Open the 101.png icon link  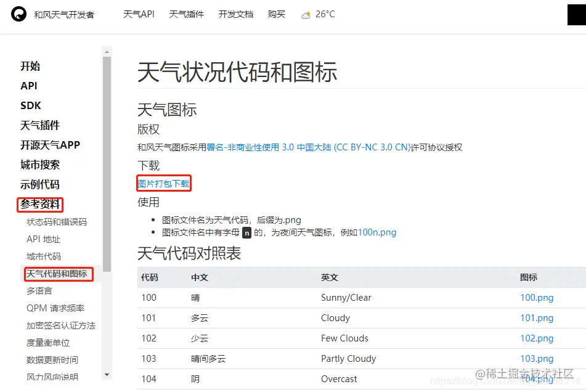[537, 318]
